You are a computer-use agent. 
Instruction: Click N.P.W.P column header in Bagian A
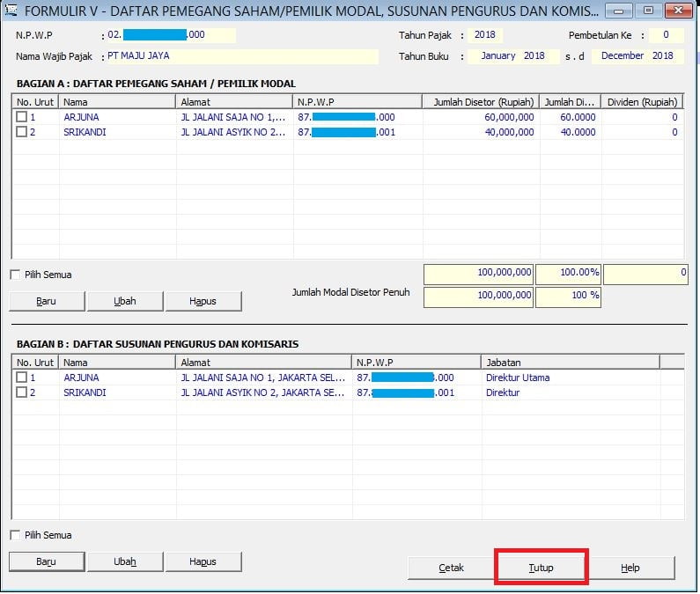point(357,102)
